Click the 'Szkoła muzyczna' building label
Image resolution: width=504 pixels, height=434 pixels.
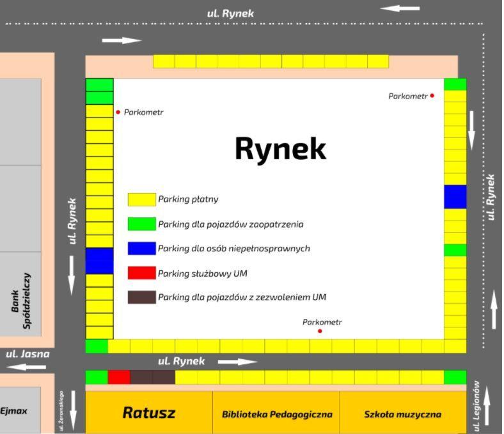402,414
